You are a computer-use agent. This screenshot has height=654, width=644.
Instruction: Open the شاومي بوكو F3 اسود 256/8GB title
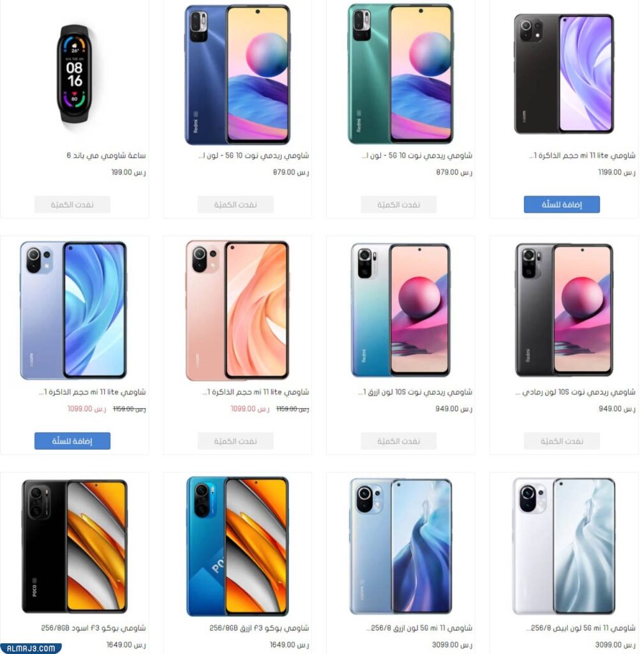pyautogui.click(x=93, y=628)
